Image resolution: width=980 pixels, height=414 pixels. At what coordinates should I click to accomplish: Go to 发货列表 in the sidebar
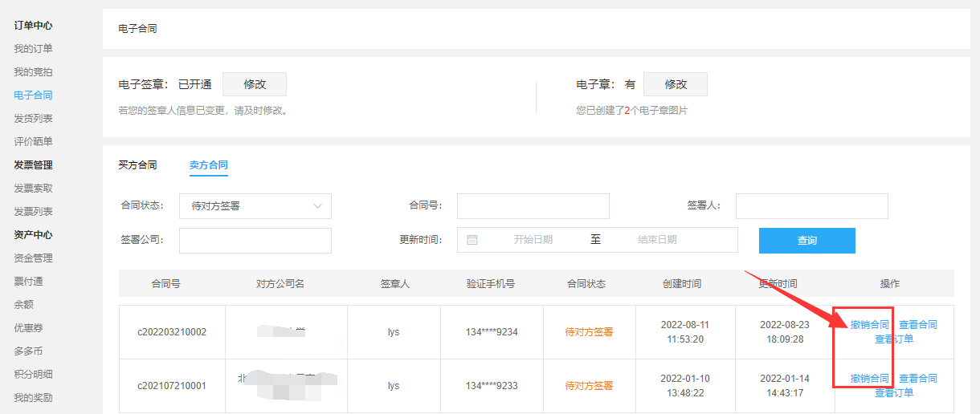33,119
